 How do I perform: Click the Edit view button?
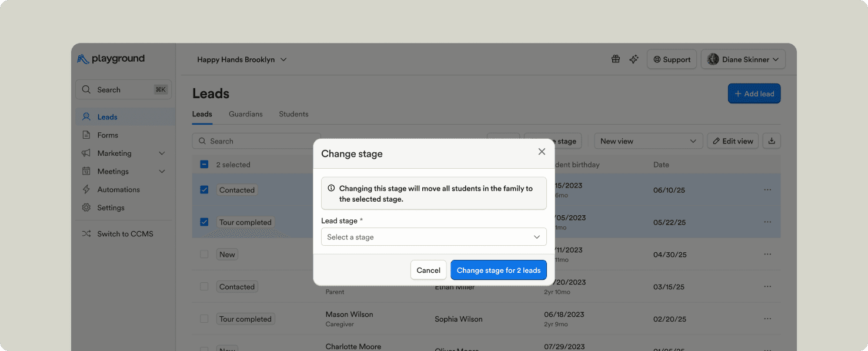tap(733, 141)
